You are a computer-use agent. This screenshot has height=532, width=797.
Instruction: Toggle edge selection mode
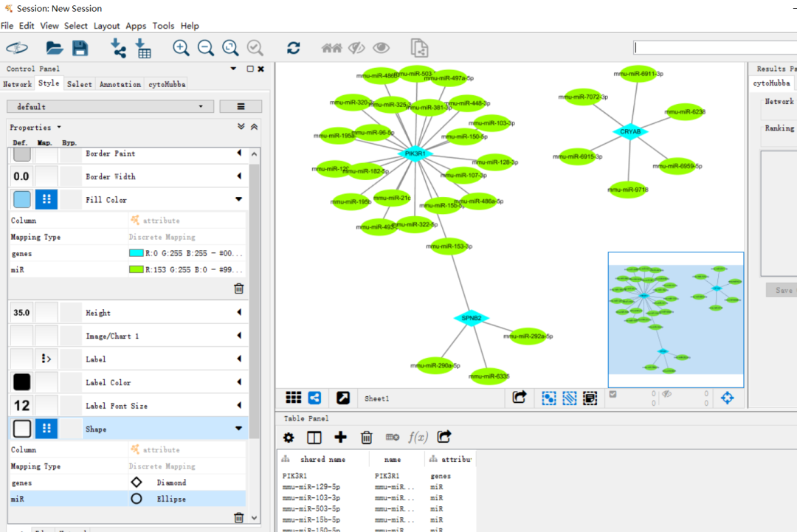click(569, 398)
